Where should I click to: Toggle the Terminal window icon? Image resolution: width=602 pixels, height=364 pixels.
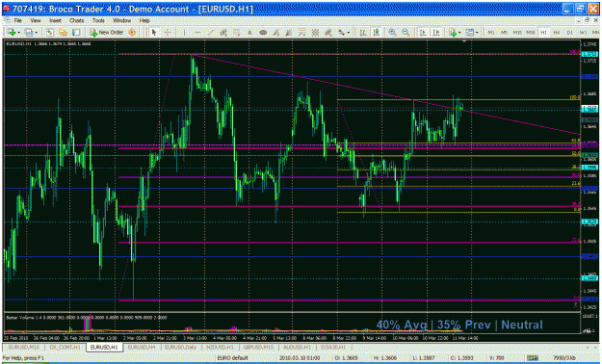tap(76, 33)
